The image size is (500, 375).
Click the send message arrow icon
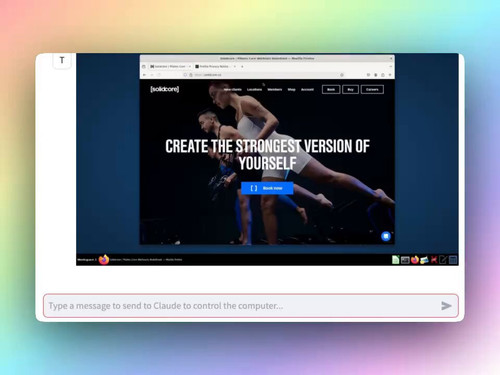(446, 306)
